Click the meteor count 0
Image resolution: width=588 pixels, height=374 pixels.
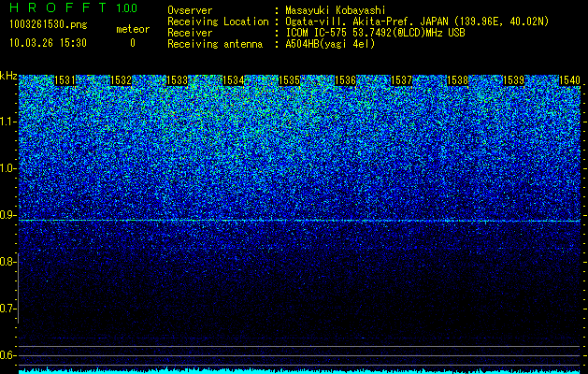133,43
